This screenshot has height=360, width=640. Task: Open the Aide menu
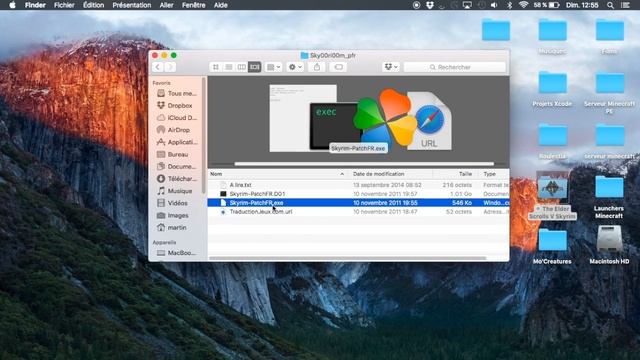221,5
